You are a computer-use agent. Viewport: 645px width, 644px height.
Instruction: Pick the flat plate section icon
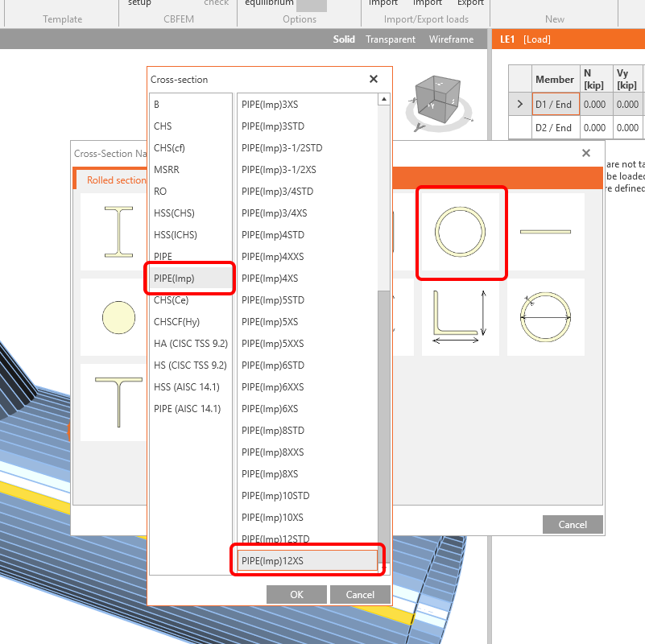545,232
